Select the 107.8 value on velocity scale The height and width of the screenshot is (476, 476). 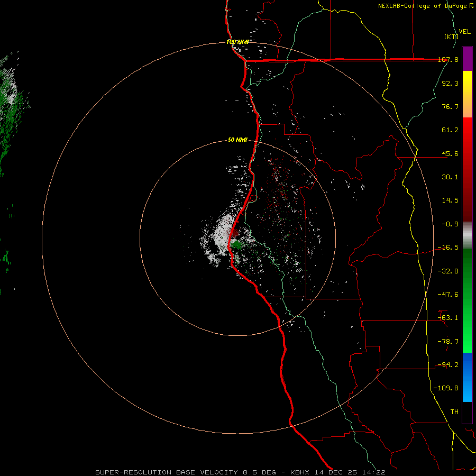448,60
